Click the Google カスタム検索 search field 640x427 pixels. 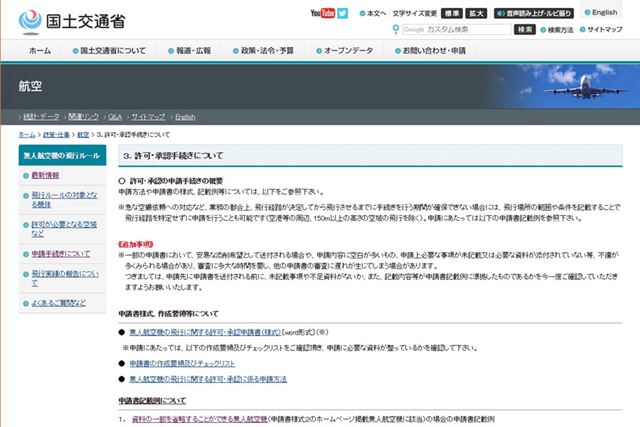pyautogui.click(x=455, y=30)
